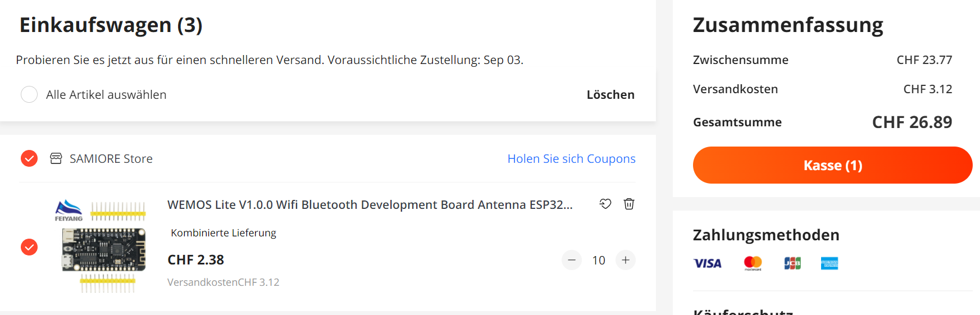
Task: Uncheck the SAMIORE Store selection checkbox
Action: point(29,158)
